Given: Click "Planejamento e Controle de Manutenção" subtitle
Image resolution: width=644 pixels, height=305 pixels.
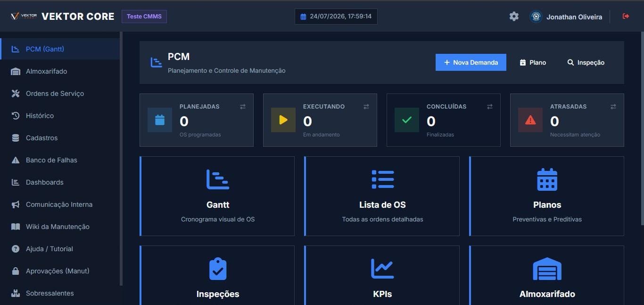Looking at the screenshot, I should (227, 70).
